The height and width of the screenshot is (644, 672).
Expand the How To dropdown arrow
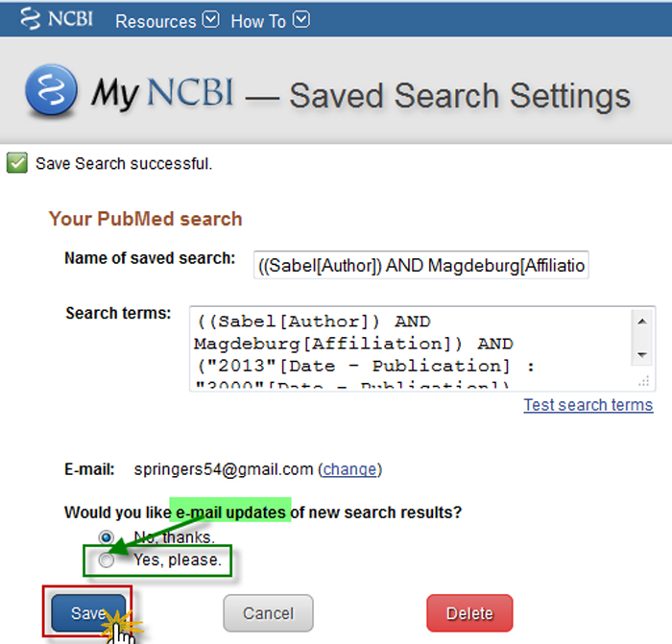pos(300,19)
